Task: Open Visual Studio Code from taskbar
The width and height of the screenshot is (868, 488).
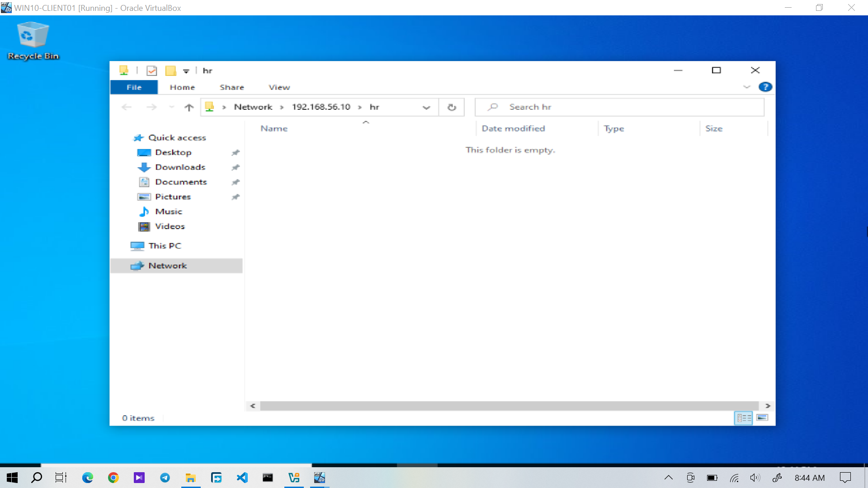Action: 242,478
